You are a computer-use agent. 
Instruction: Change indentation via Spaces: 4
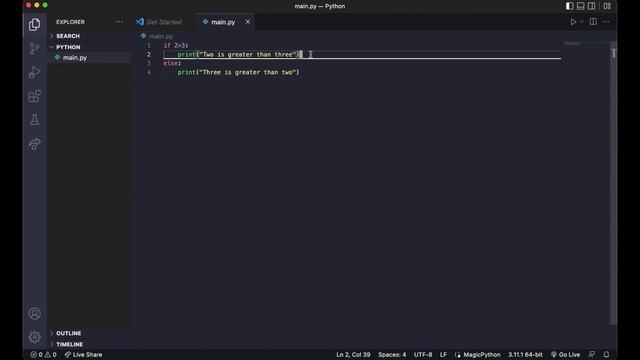tap(392, 355)
